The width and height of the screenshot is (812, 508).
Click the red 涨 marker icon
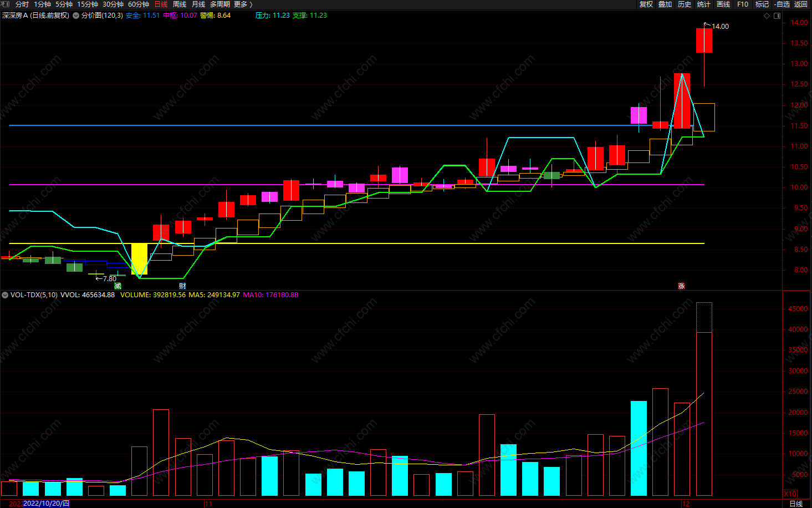pos(681,286)
